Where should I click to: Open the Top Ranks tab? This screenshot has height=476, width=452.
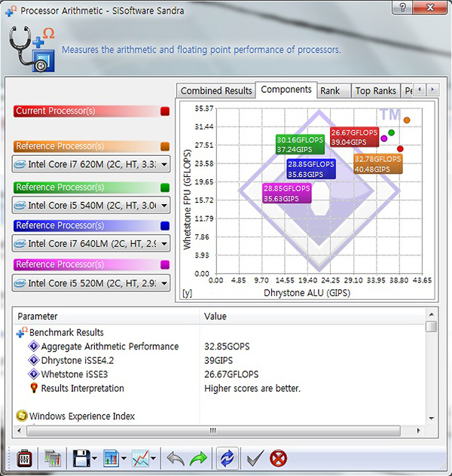point(376,91)
